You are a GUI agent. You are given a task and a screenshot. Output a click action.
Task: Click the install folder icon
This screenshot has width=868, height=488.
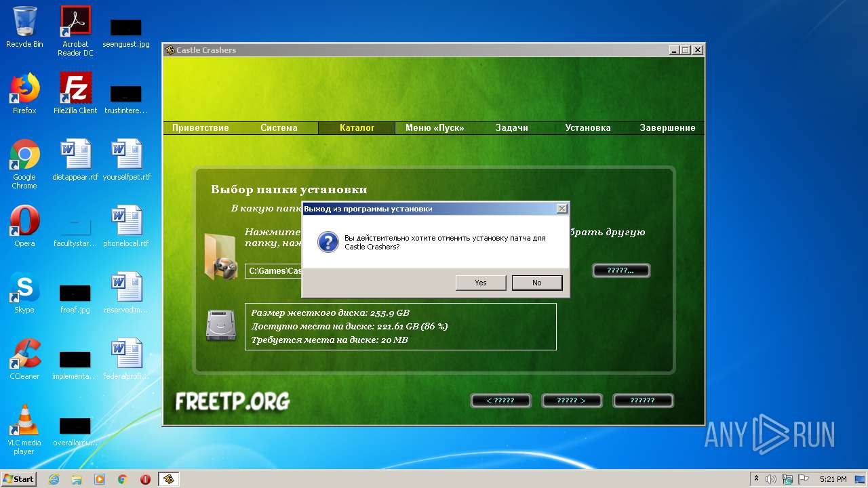point(220,256)
